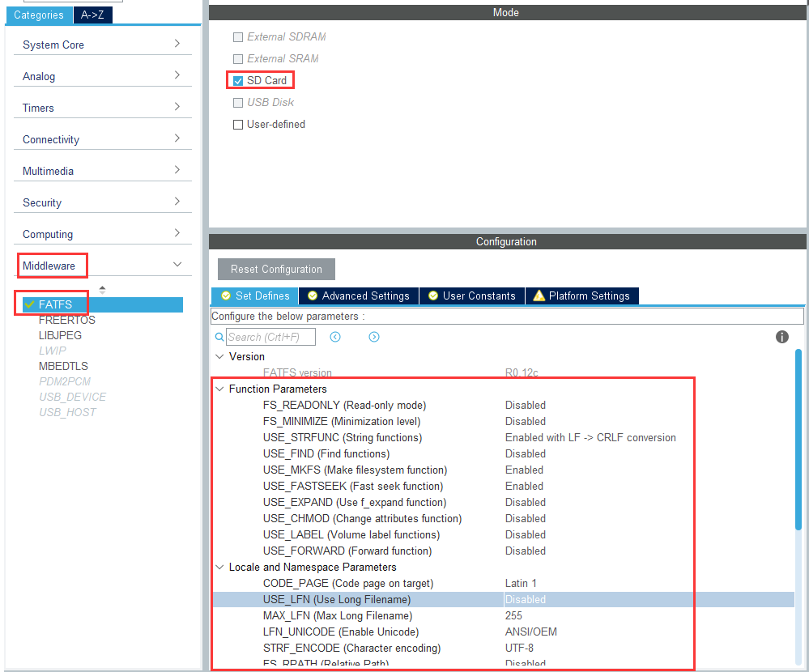Switch to the A->Z tab
Screen dimensions: 809x672
click(92, 15)
